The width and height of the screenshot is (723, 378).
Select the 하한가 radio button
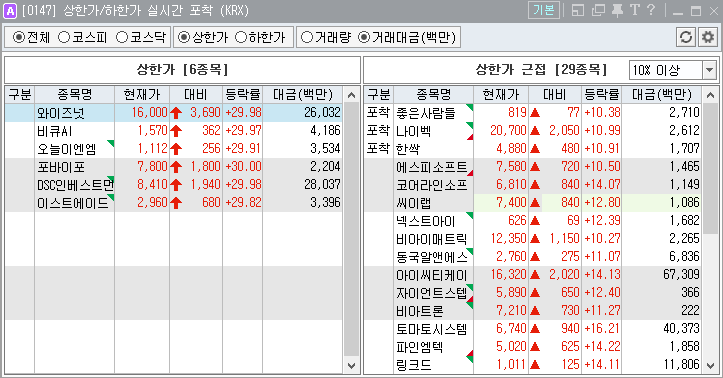pos(260,37)
